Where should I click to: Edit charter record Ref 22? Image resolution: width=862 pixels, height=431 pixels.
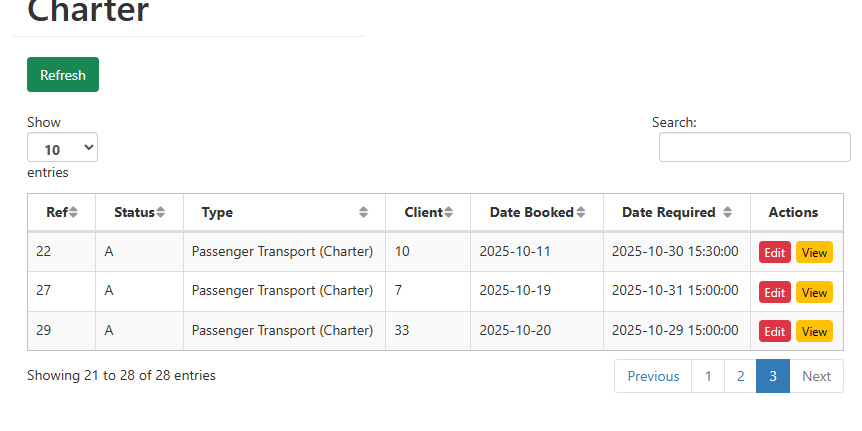[x=775, y=252]
